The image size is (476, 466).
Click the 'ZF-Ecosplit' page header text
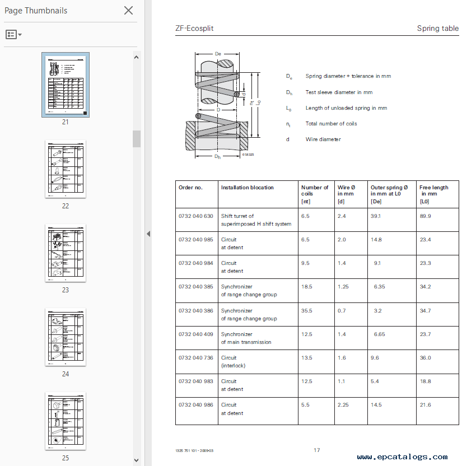click(194, 28)
